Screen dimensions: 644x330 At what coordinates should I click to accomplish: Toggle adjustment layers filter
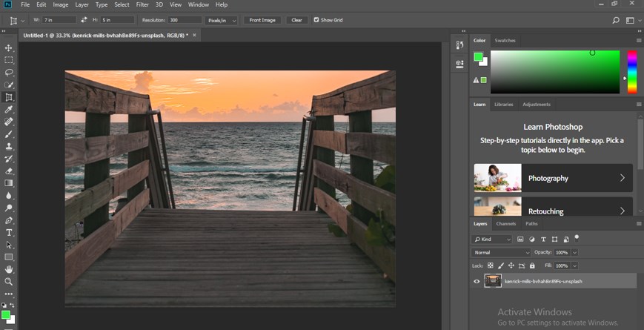pos(532,240)
